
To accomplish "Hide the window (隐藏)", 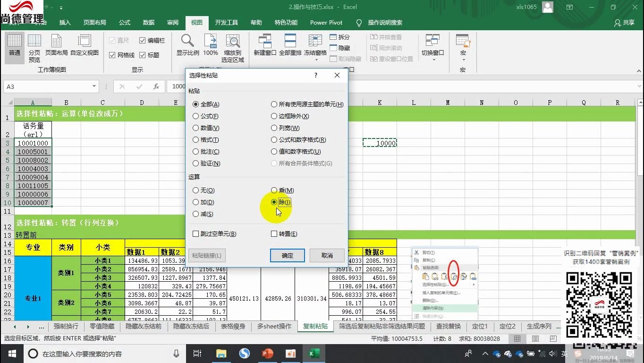I will 339,48.
